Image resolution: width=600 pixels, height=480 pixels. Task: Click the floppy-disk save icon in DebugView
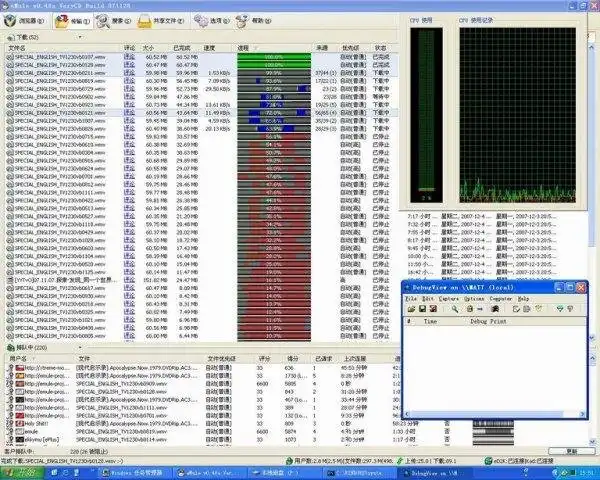pos(422,309)
